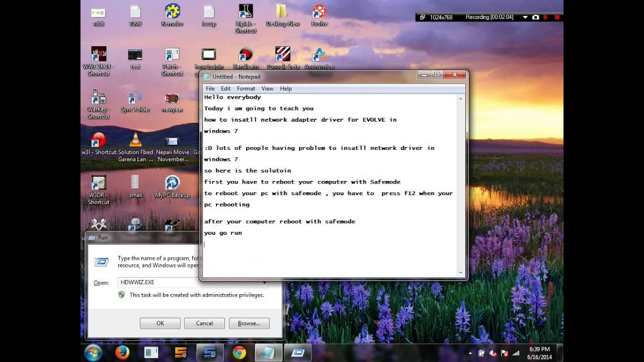Open the how to join video file

tap(209, 58)
